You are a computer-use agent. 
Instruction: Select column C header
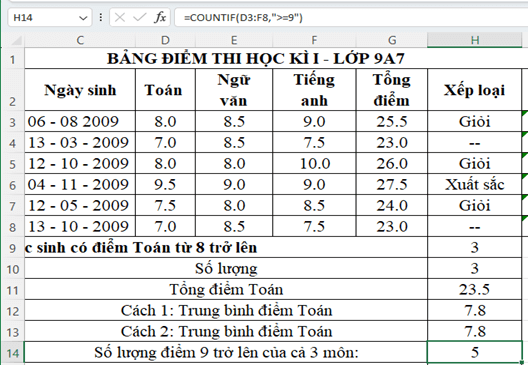coord(80,40)
